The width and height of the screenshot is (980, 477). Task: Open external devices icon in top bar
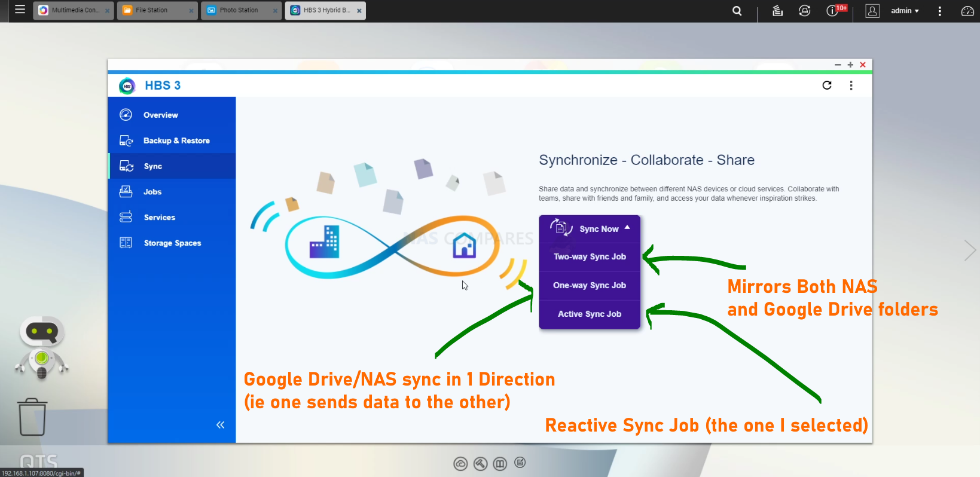coord(805,11)
